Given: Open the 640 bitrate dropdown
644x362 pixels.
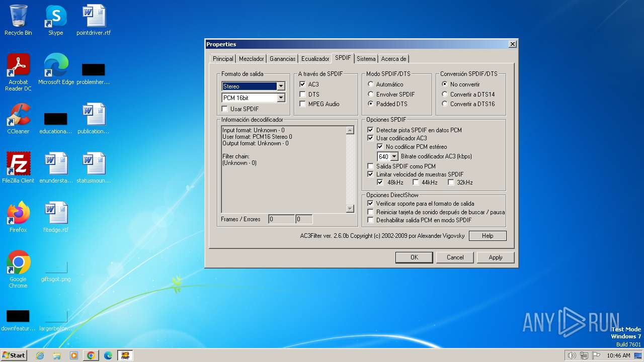Looking at the screenshot, I should click(x=394, y=157).
